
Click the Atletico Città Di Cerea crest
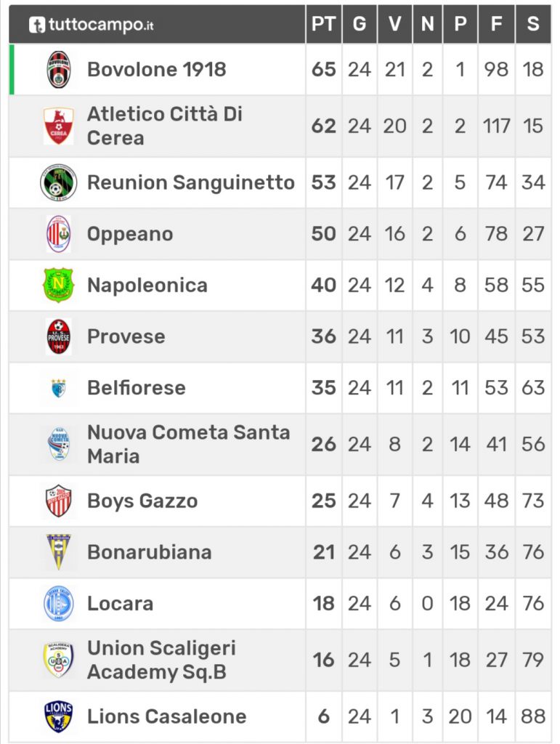click(x=58, y=126)
